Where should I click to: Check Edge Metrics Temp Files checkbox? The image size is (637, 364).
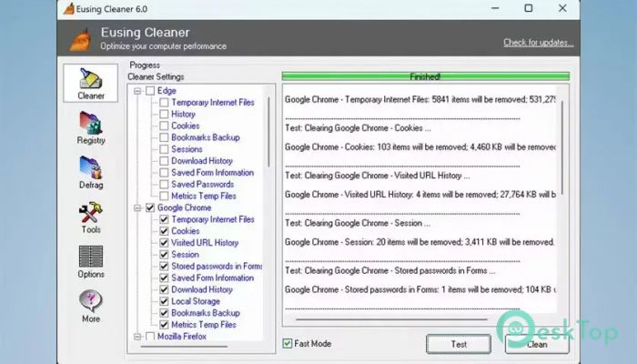164,197
